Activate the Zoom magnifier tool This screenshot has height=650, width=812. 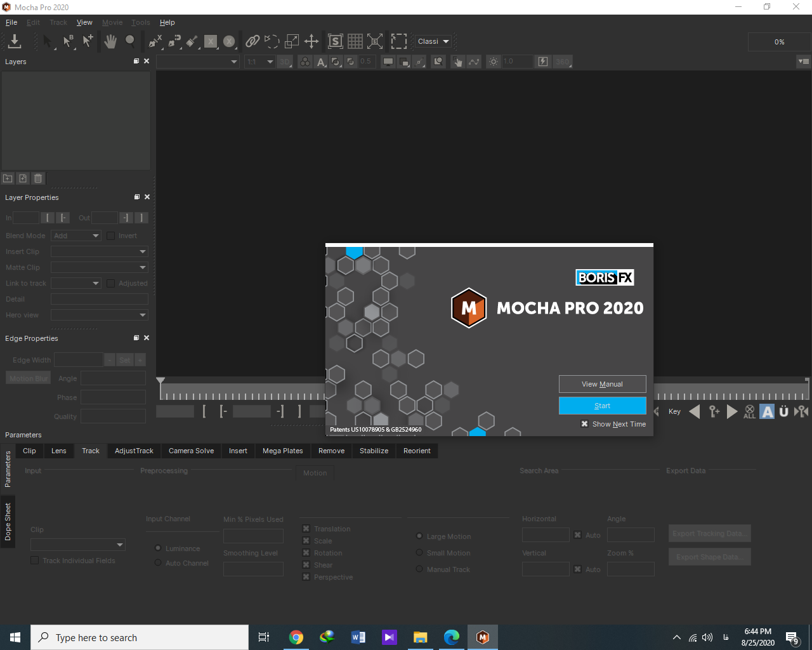(x=131, y=41)
